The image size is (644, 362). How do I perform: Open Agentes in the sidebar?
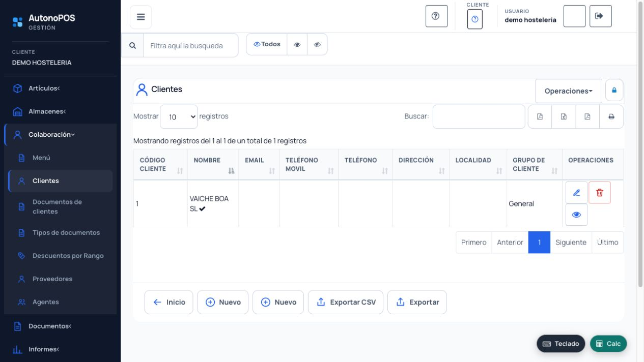pos(60,302)
